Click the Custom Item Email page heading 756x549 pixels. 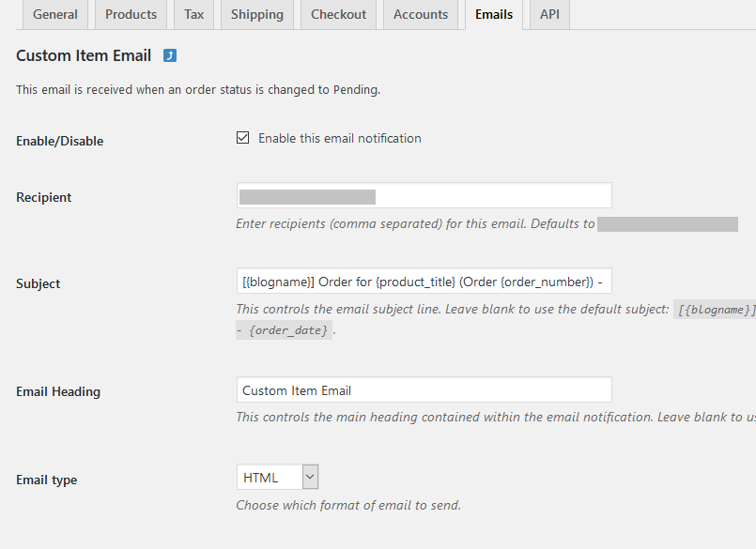click(x=84, y=55)
